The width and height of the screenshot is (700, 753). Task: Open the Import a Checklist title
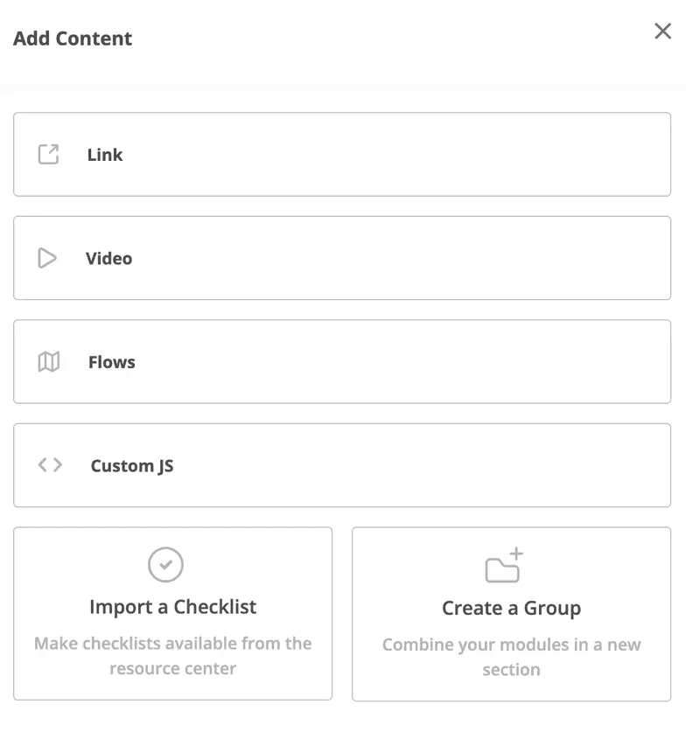click(x=172, y=607)
